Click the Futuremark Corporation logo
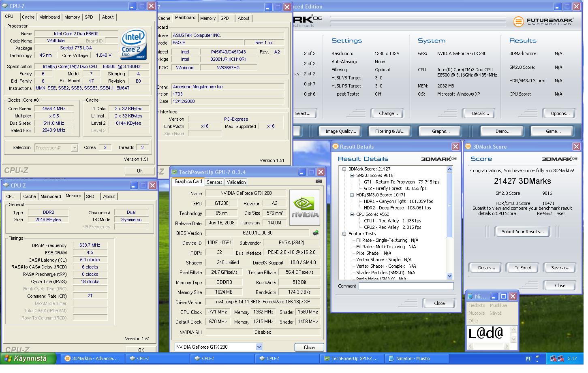This screenshot has width=588, height=373. pyautogui.click(x=543, y=21)
